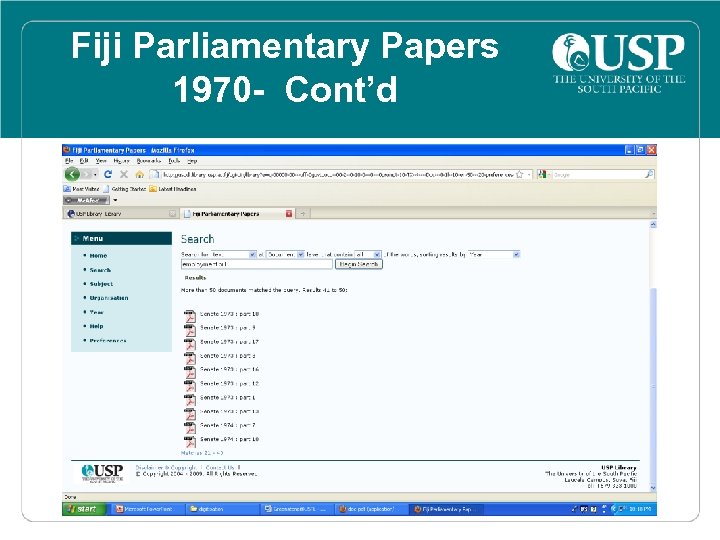The image size is (720, 540).
Task: Go to the browser Home page icon
Action: [140, 174]
